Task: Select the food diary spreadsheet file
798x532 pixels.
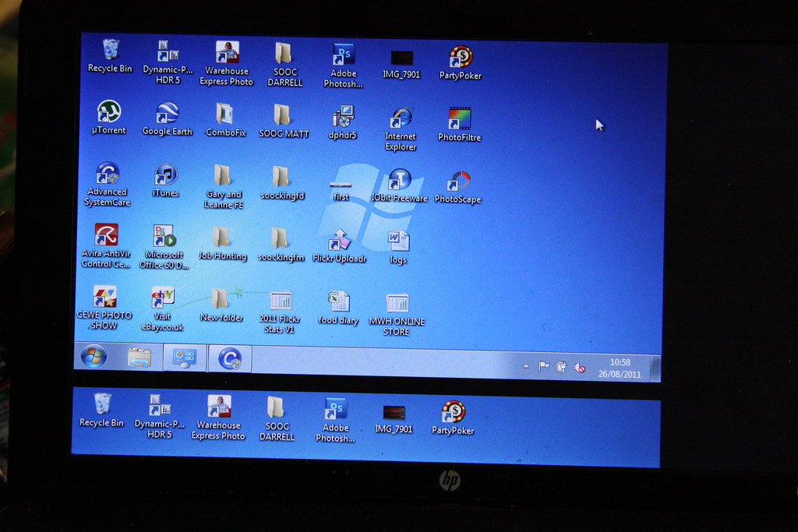Action: click(x=338, y=301)
